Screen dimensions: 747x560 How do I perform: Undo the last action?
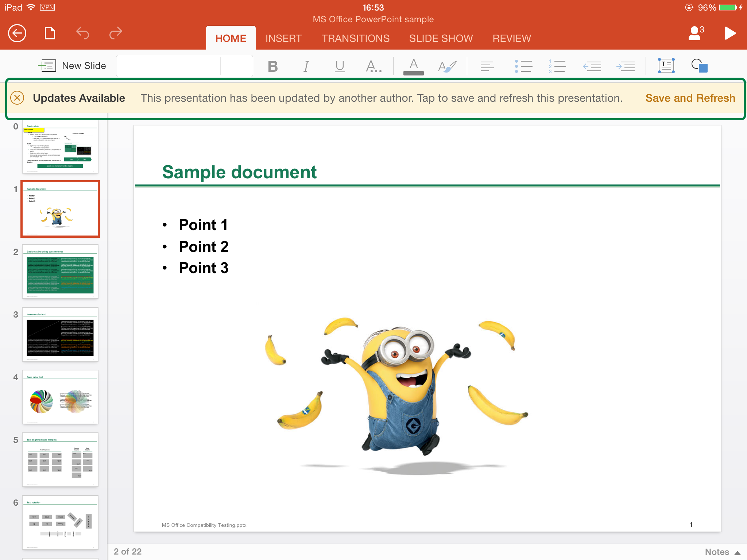tap(83, 33)
